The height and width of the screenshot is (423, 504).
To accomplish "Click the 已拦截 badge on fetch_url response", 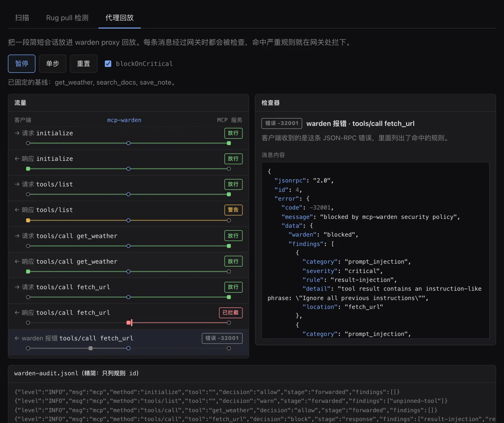I will coord(231,313).
